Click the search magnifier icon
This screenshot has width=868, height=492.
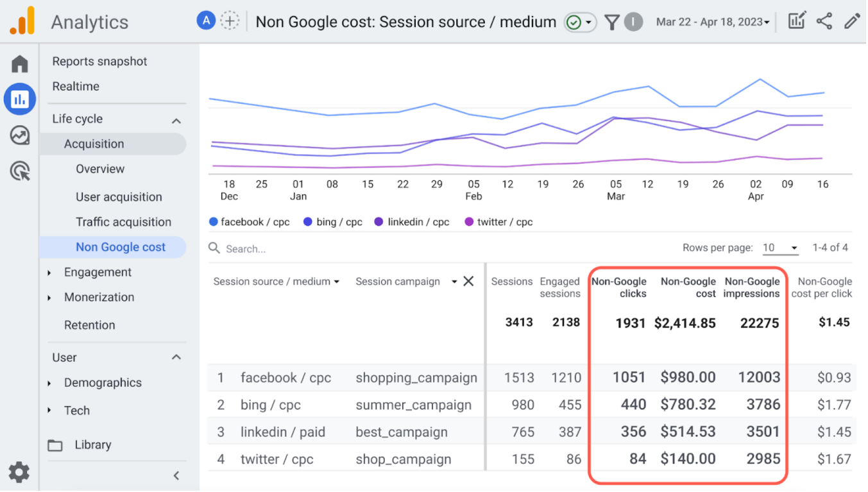click(x=214, y=248)
